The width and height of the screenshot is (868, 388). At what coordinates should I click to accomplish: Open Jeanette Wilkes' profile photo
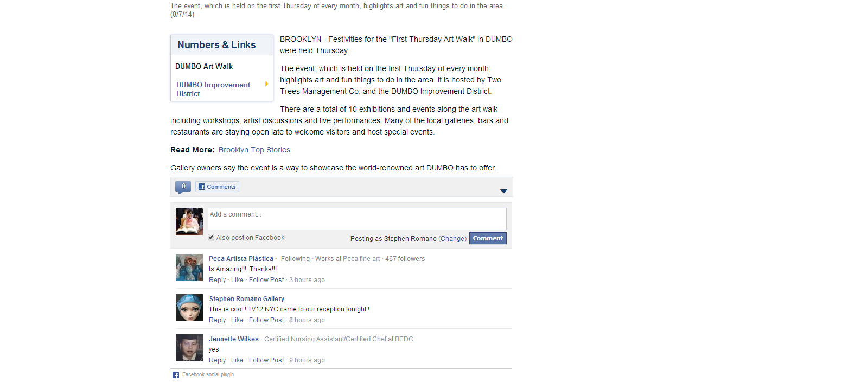coord(189,348)
